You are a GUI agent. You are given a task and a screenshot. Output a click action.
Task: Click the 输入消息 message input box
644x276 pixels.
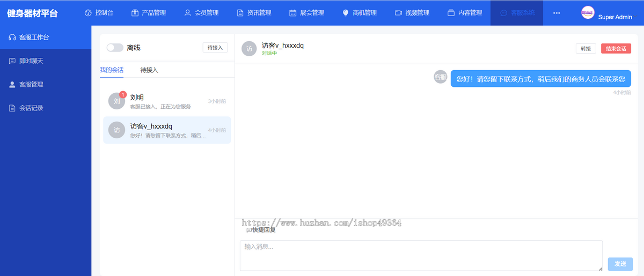421,256
